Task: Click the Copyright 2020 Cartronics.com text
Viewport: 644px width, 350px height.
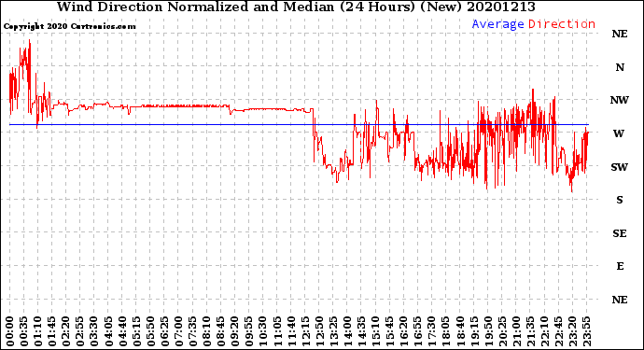Action: (x=69, y=26)
